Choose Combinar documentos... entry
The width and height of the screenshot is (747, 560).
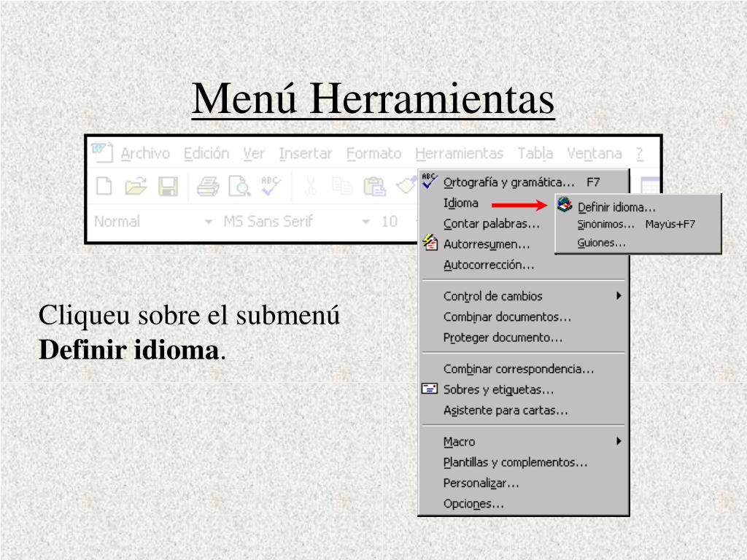[524, 316]
